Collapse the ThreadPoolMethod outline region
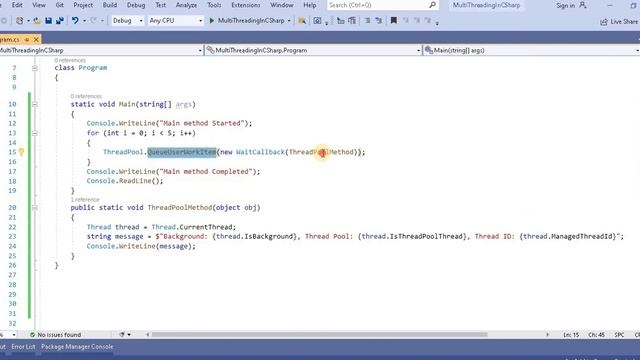640x360 pixels. 35,208
